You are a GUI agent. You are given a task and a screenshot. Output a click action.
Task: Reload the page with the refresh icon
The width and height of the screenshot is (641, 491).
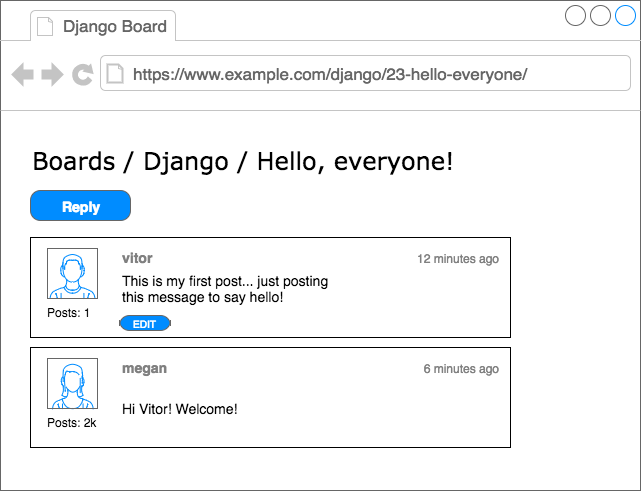tap(82, 74)
